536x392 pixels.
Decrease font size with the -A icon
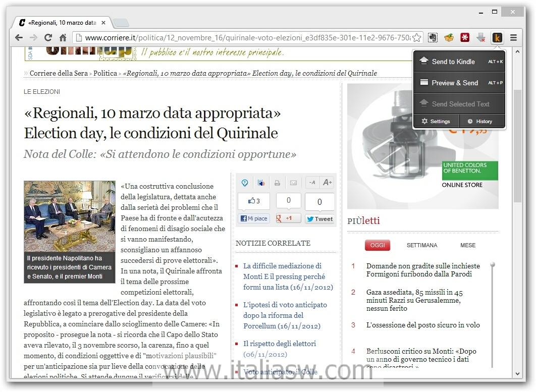(x=312, y=183)
